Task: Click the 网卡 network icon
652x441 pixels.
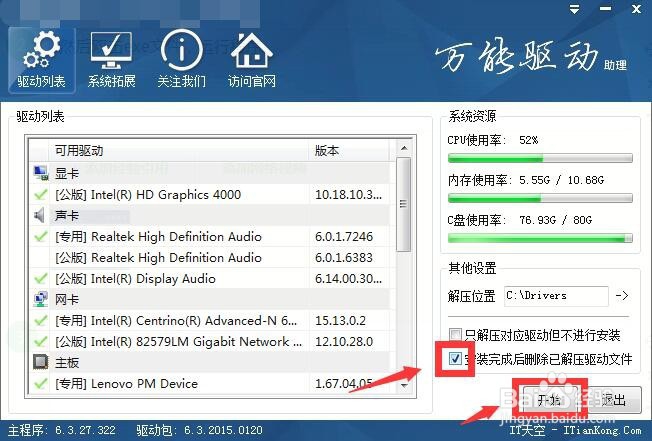Action: click(x=40, y=299)
